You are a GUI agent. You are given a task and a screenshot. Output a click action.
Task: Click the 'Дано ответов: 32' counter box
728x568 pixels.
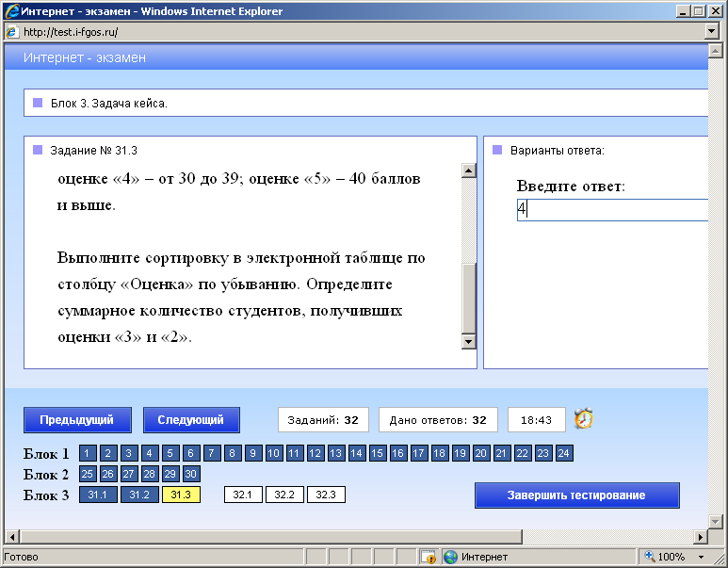(x=438, y=420)
